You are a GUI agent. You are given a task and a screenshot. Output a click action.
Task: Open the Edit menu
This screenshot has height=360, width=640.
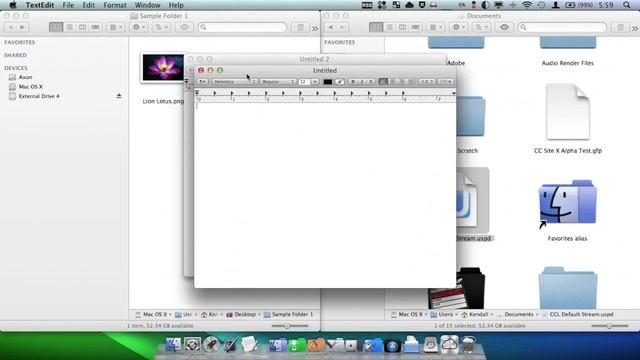89,5
